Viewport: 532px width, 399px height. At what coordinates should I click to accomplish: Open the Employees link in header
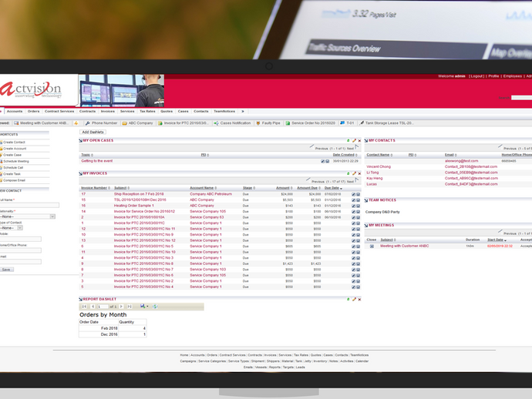[x=512, y=76]
